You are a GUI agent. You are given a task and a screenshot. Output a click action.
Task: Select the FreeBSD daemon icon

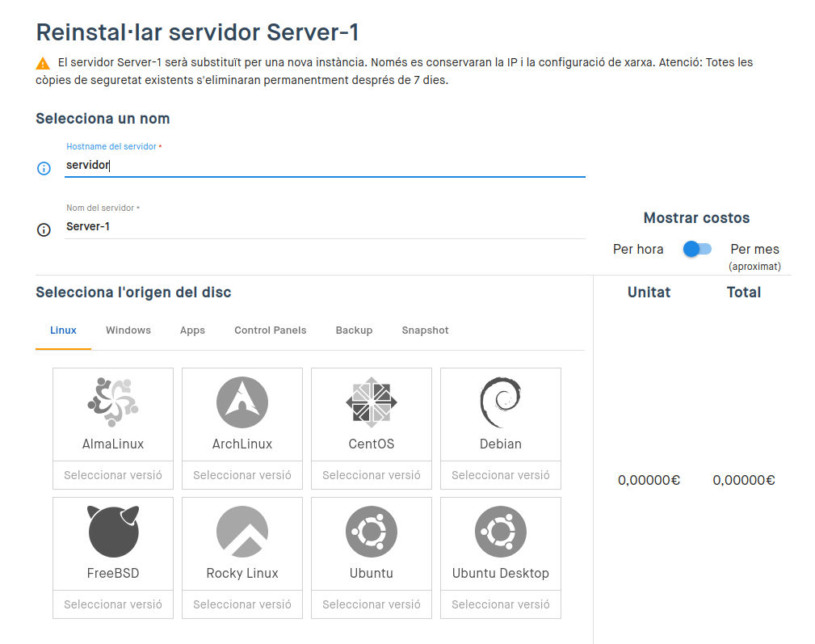click(113, 532)
